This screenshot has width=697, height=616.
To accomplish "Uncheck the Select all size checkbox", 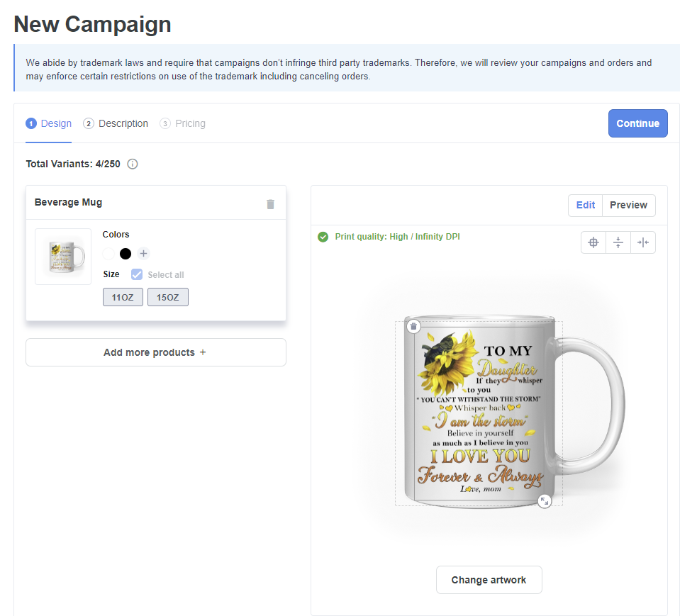I will click(x=136, y=274).
